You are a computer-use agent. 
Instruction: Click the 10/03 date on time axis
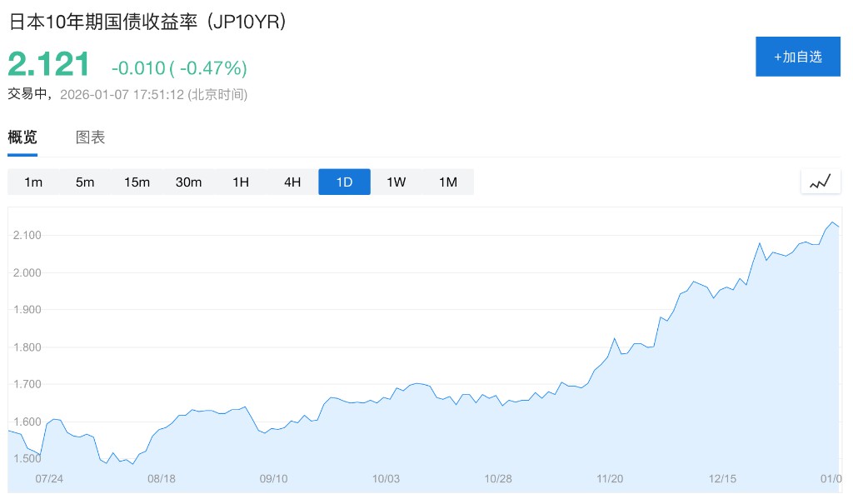tap(386, 479)
